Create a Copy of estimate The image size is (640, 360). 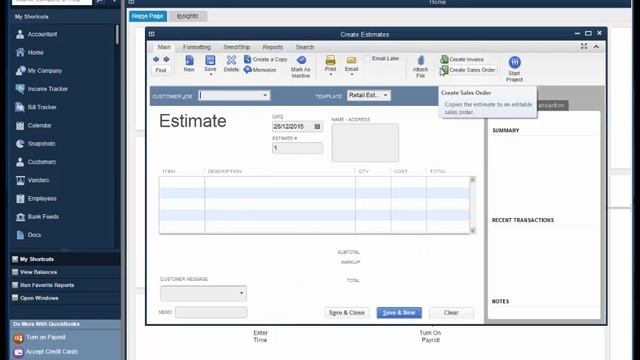coord(266,59)
